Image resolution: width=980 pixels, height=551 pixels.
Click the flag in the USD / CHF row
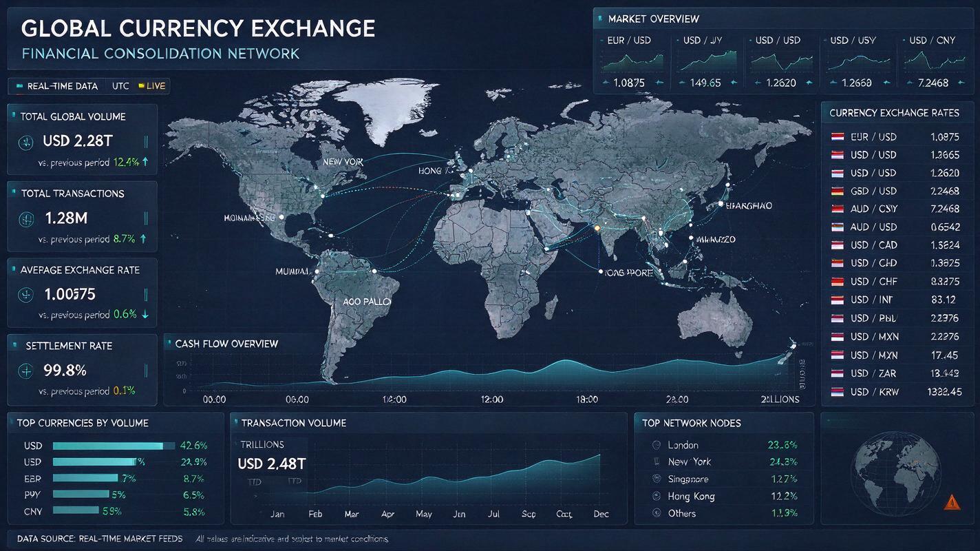tap(838, 282)
